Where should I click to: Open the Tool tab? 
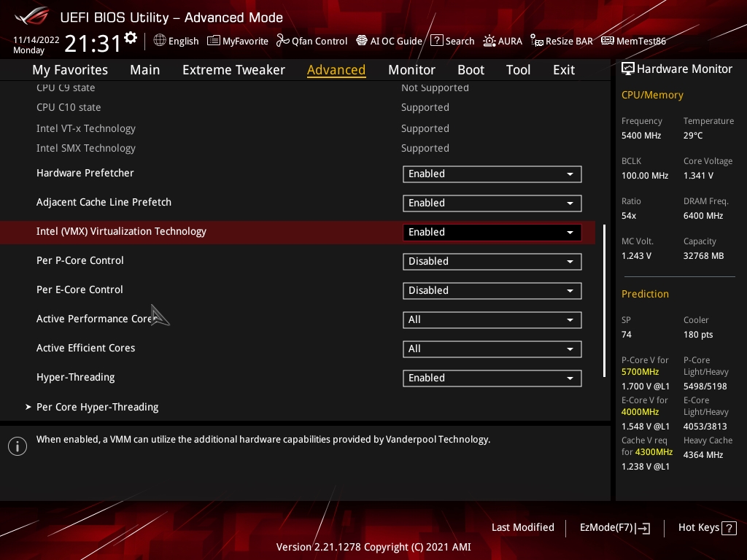[518, 70]
